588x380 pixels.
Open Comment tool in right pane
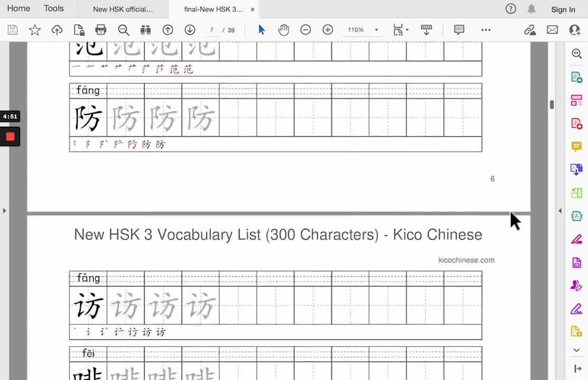click(576, 146)
